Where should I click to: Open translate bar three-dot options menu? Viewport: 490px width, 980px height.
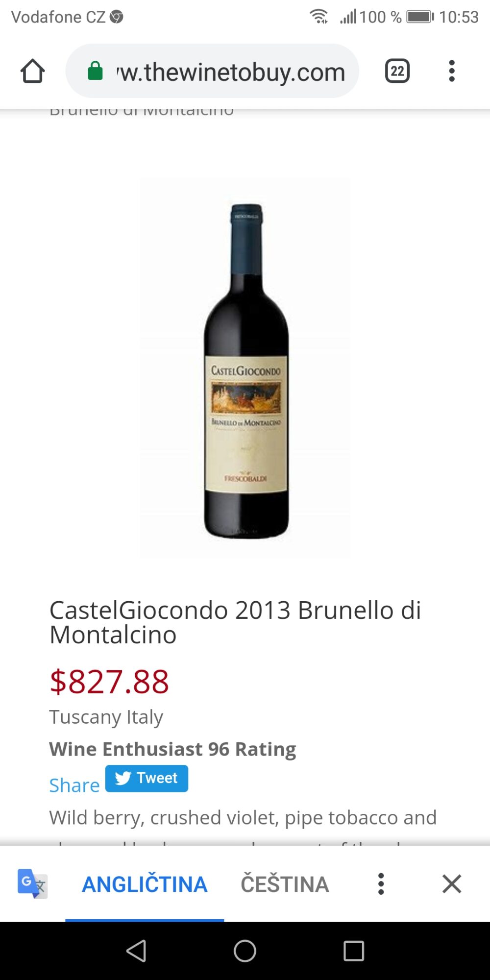point(381,884)
